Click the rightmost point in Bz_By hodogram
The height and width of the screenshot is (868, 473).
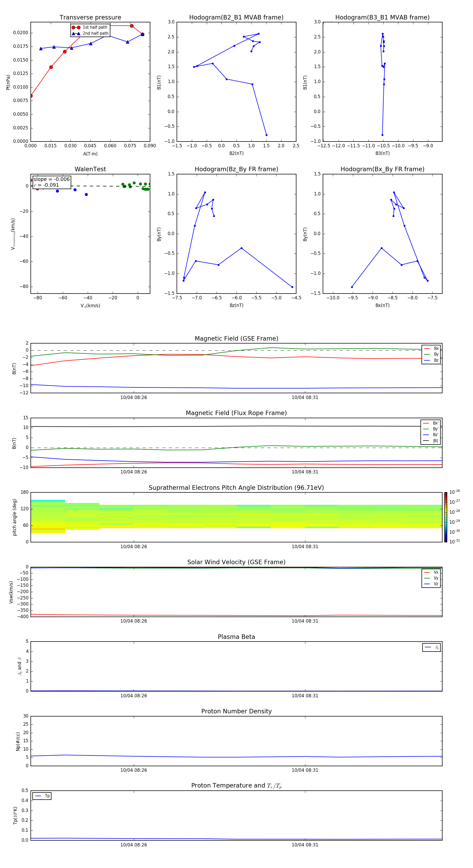pos(292,287)
